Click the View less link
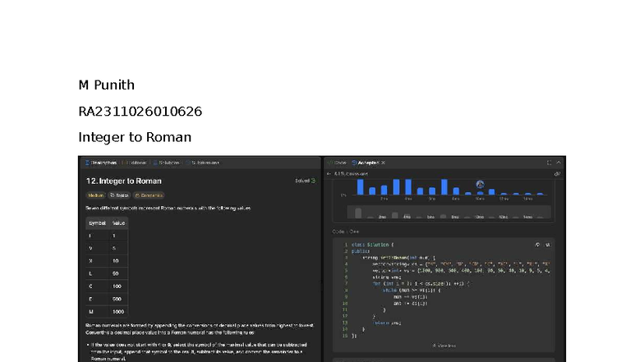The width and height of the screenshot is (644, 362). pyautogui.click(x=444, y=346)
